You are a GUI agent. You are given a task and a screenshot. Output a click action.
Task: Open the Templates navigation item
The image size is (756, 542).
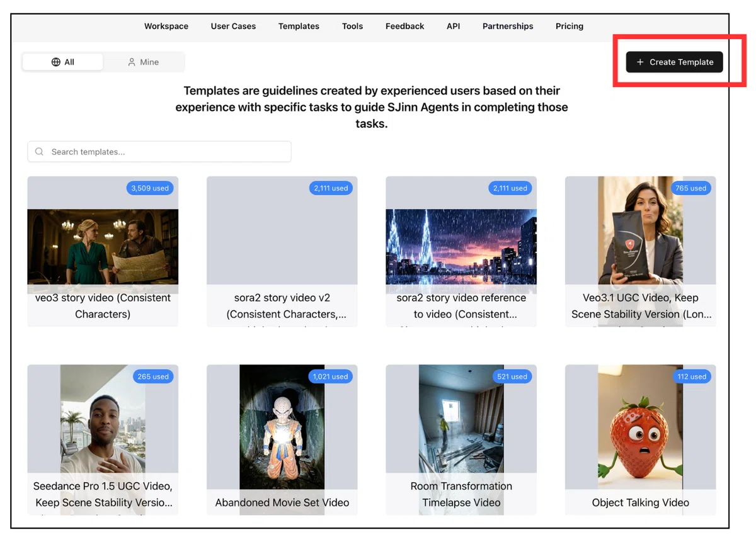pos(299,26)
